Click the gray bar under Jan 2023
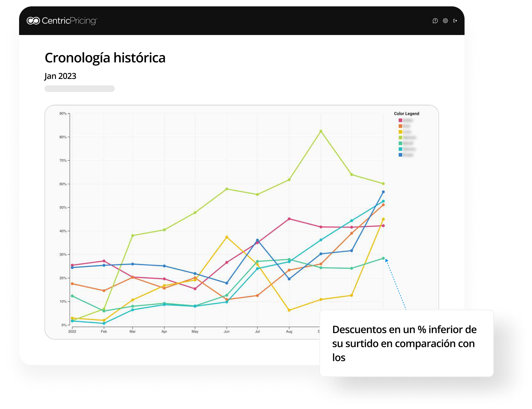This screenshot has width=532, height=409. [80, 88]
